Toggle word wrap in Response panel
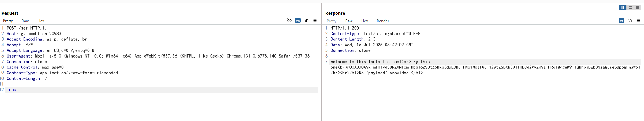Screen dimensions: 644x121 [621, 20]
